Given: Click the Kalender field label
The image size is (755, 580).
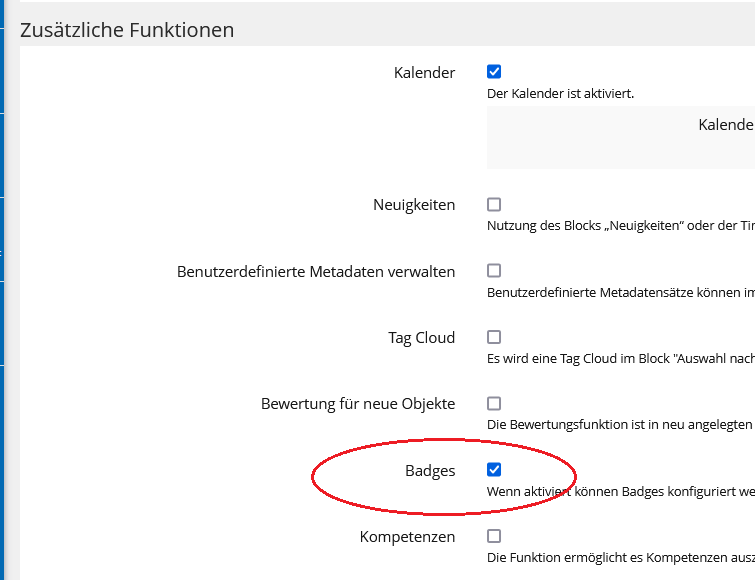Looking at the screenshot, I should tap(424, 73).
